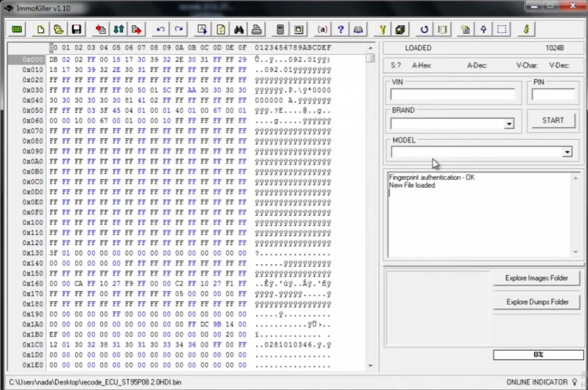The width and height of the screenshot is (588, 390).
Task: Open the calculator tool
Action: pos(280,29)
